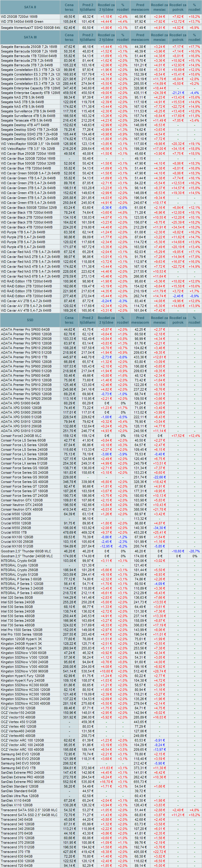The image size is (202, 868).
Task: Select Kingston HyperX Fury 240GB
Action: coord(22,680)
